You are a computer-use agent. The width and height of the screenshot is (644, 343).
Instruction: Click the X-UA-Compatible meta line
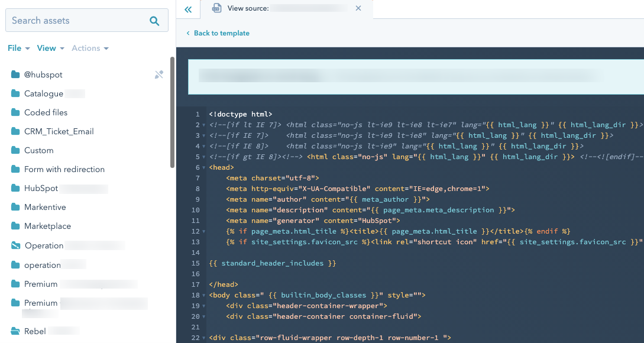357,189
